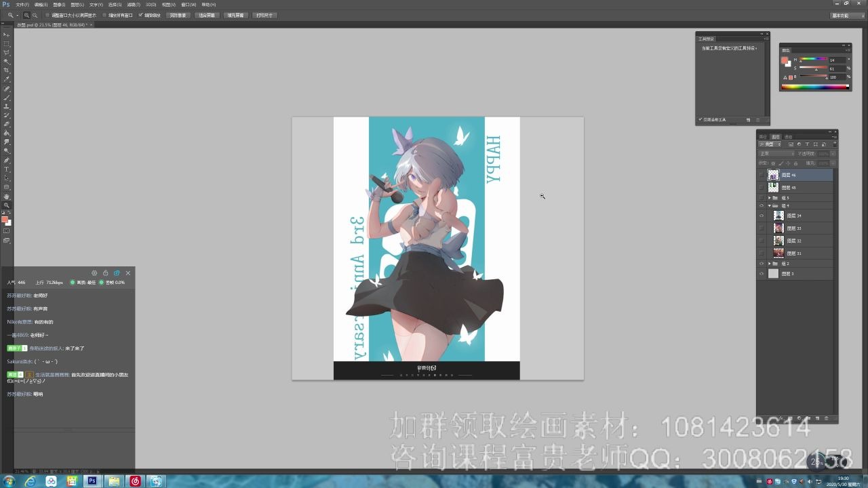This screenshot has width=868, height=488.
Task: Hide layer 3 with its eye icon
Action: 762,274
